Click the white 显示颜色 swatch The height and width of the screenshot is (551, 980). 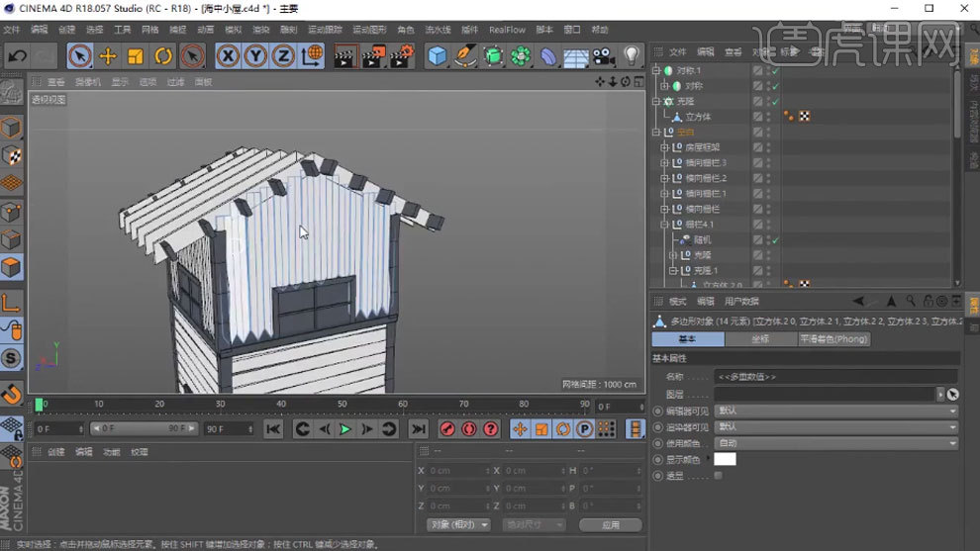[725, 459]
